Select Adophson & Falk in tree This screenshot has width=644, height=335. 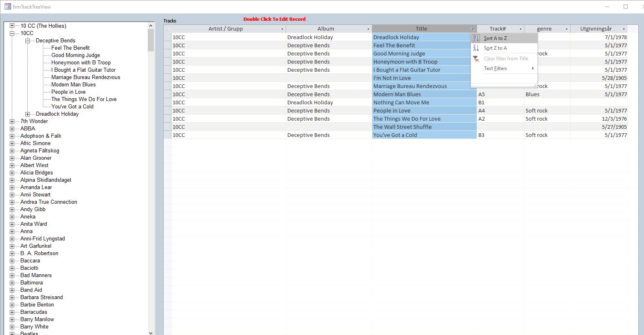tap(41, 136)
